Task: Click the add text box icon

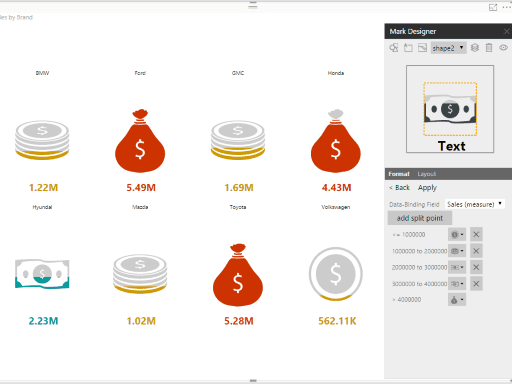Action: coord(408,48)
